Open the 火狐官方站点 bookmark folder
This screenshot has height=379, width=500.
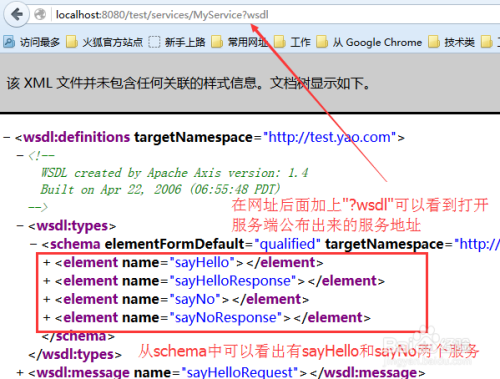(104, 42)
